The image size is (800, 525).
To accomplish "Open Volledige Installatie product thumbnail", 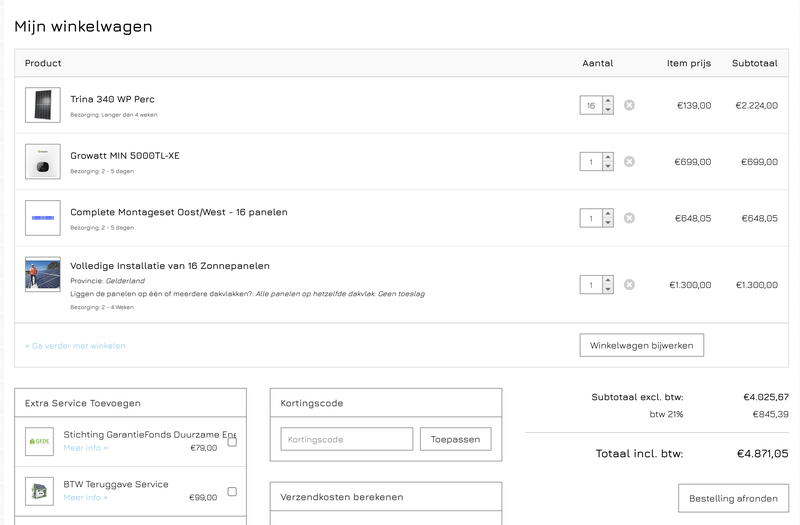I will point(43,274).
